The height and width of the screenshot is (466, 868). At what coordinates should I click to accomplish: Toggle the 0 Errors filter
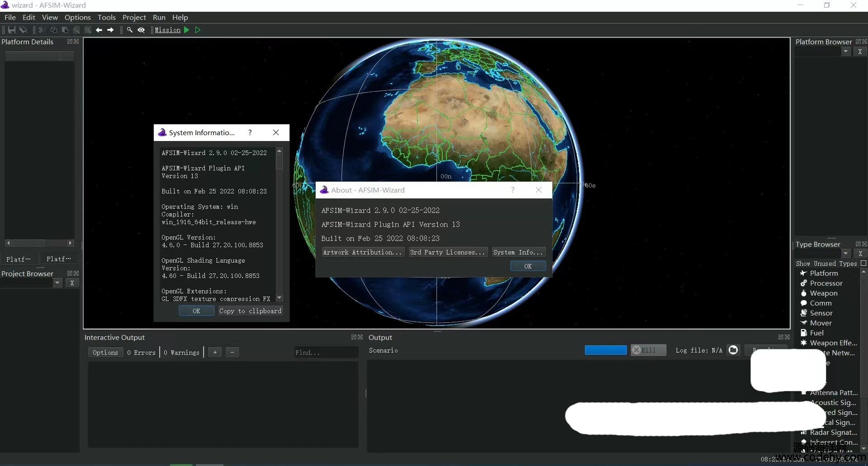141,353
